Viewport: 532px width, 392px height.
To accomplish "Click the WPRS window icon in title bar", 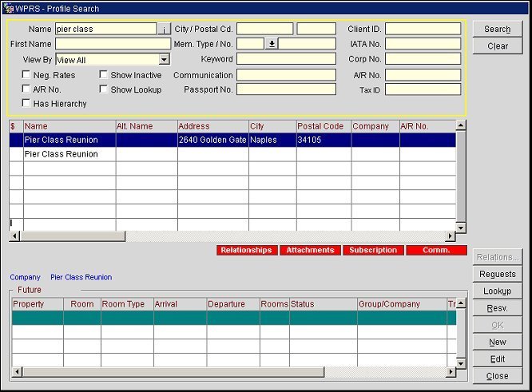I will pyautogui.click(x=7, y=9).
